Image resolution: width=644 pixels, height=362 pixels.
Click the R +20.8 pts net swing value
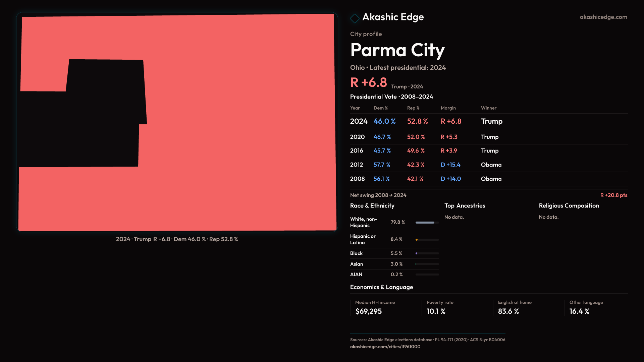click(x=613, y=195)
